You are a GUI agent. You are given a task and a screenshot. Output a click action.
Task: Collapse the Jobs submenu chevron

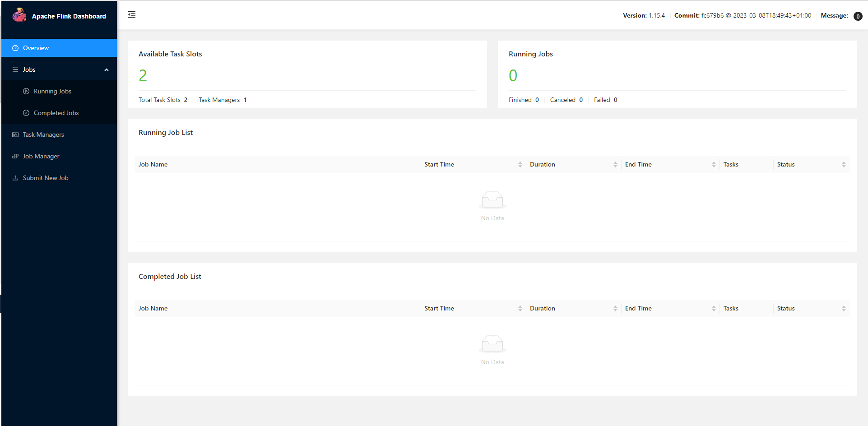[x=107, y=70]
